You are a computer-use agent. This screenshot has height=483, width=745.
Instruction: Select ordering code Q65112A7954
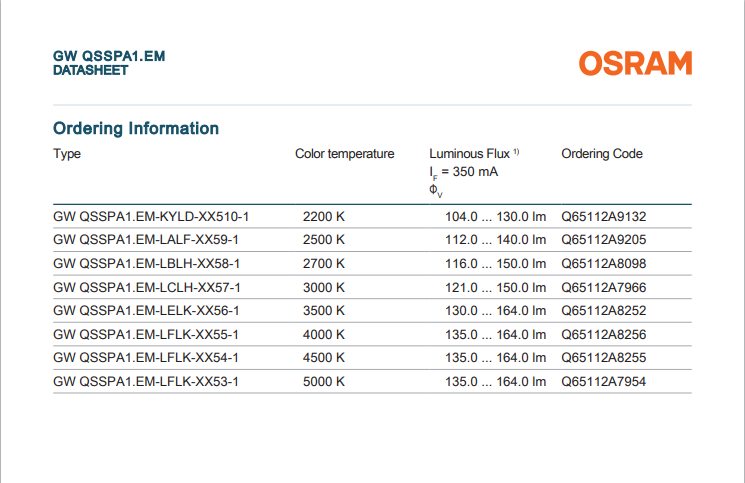tap(604, 381)
